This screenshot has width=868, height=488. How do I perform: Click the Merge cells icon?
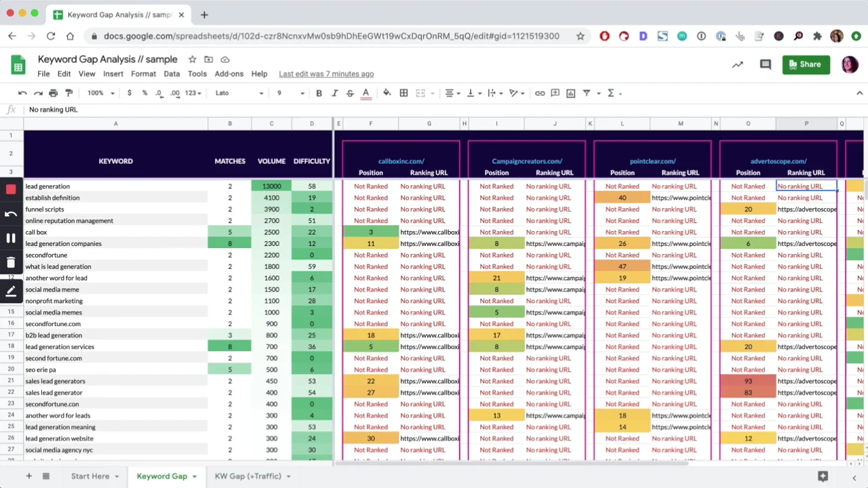click(x=420, y=93)
